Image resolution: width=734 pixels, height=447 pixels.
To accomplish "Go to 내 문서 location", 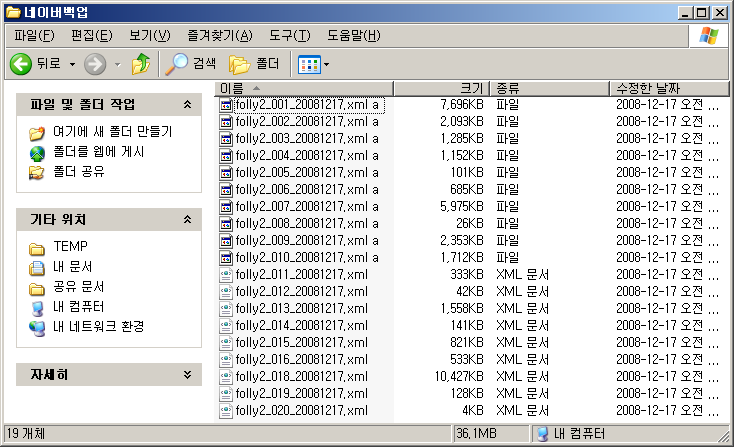I will point(73,267).
